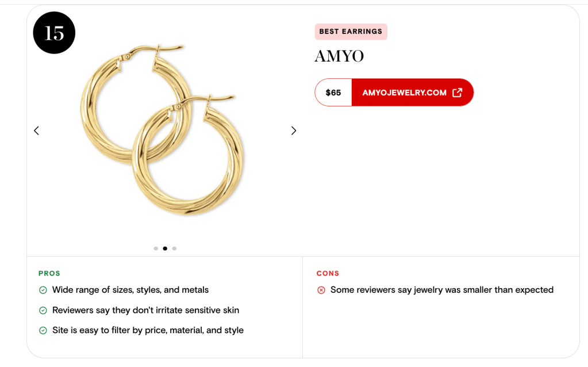Click the gold hoop earrings image
The height and width of the screenshot is (367, 588).
click(x=164, y=129)
